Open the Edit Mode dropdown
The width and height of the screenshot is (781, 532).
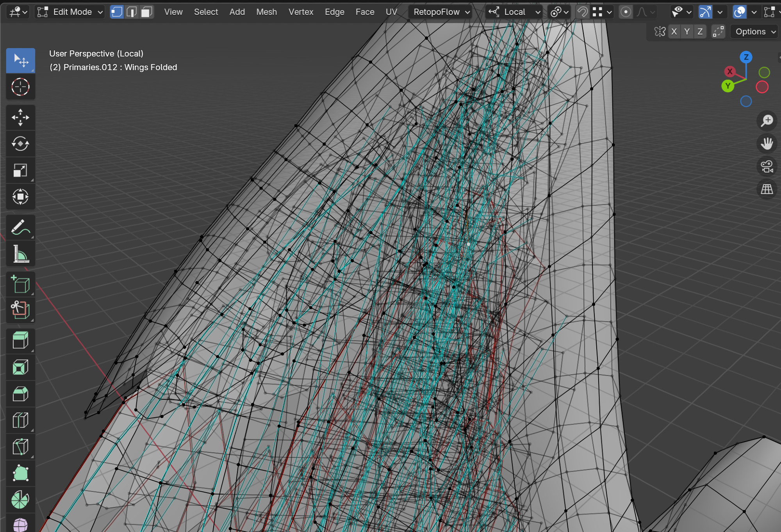[x=70, y=12]
